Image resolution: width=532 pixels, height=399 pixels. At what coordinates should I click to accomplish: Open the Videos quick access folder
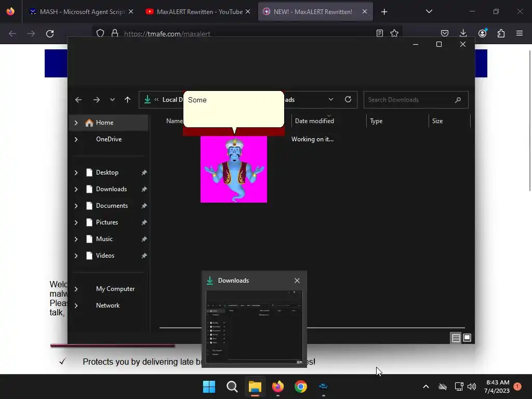point(105,256)
